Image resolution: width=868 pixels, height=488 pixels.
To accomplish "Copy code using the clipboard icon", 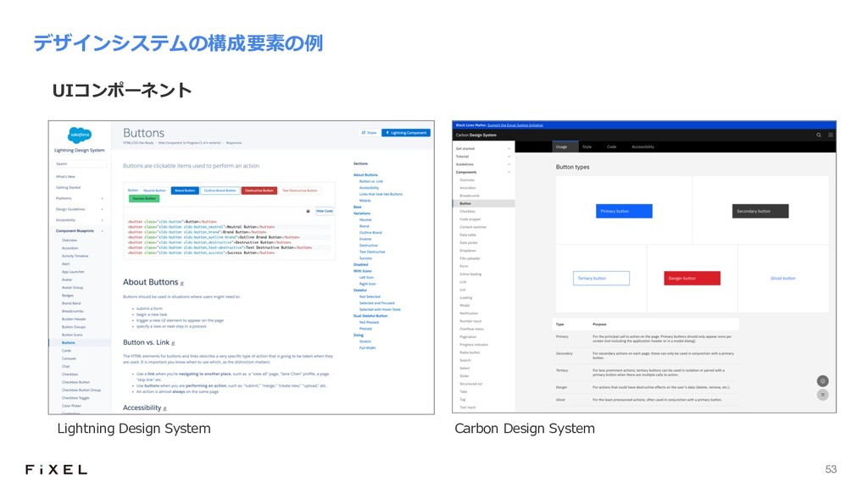I will pyautogui.click(x=309, y=211).
